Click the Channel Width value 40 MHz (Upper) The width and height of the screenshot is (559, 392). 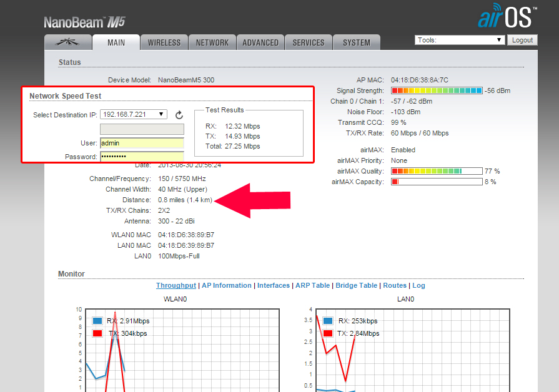tap(182, 189)
